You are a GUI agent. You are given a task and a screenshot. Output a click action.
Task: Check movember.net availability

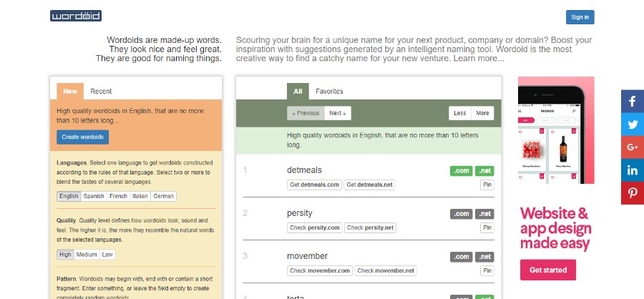click(386, 270)
